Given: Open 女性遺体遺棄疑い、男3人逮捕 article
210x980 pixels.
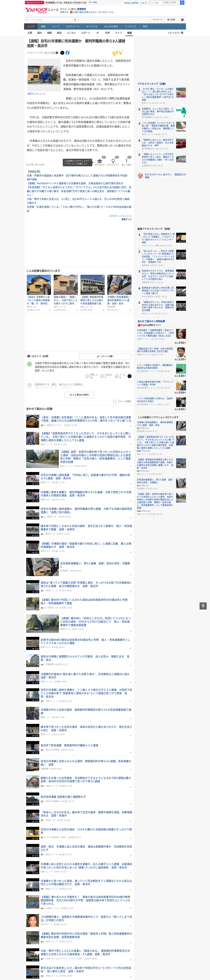Looking at the screenshot, I should pos(95,565).
